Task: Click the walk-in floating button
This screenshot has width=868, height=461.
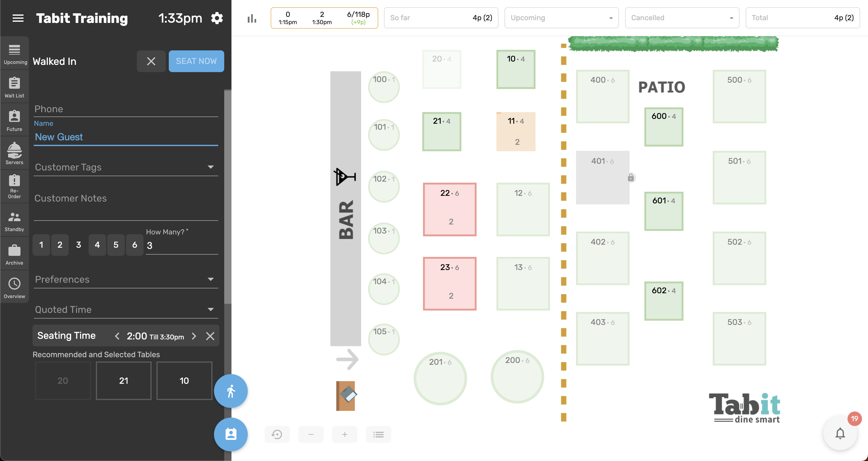Action: [231, 391]
